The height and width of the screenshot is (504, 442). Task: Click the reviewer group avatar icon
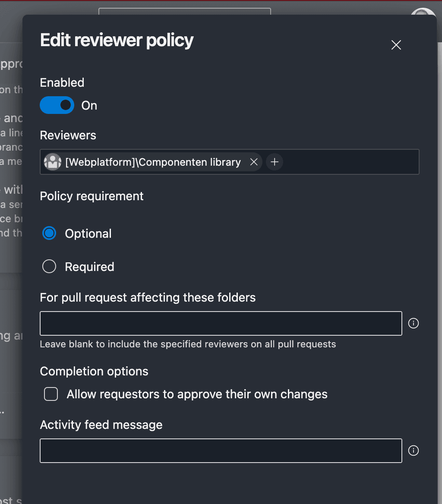pyautogui.click(x=52, y=162)
